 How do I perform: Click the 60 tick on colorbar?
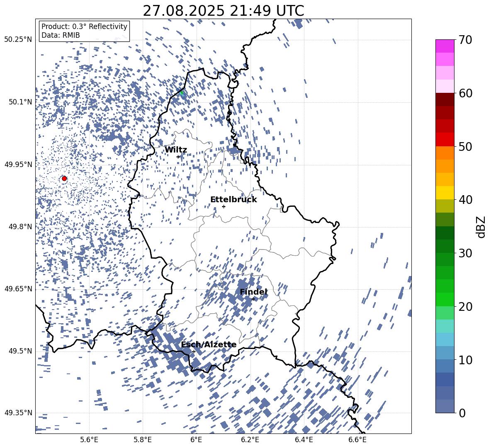(x=465, y=93)
